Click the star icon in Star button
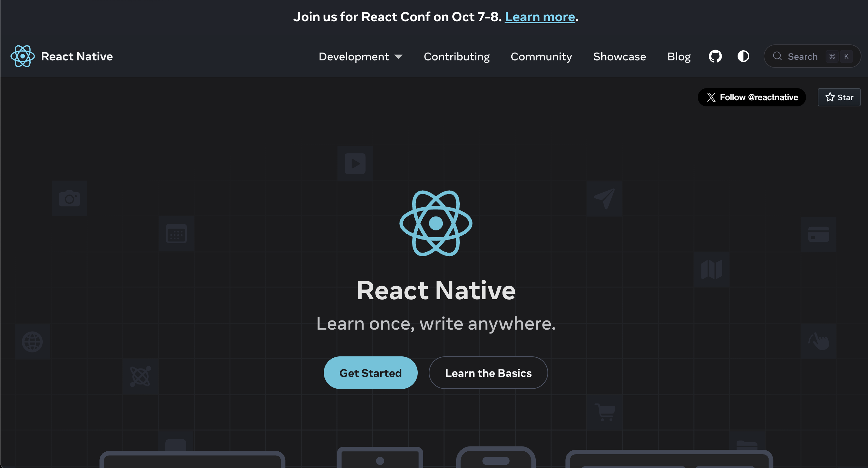The image size is (868, 468). pyautogui.click(x=830, y=97)
